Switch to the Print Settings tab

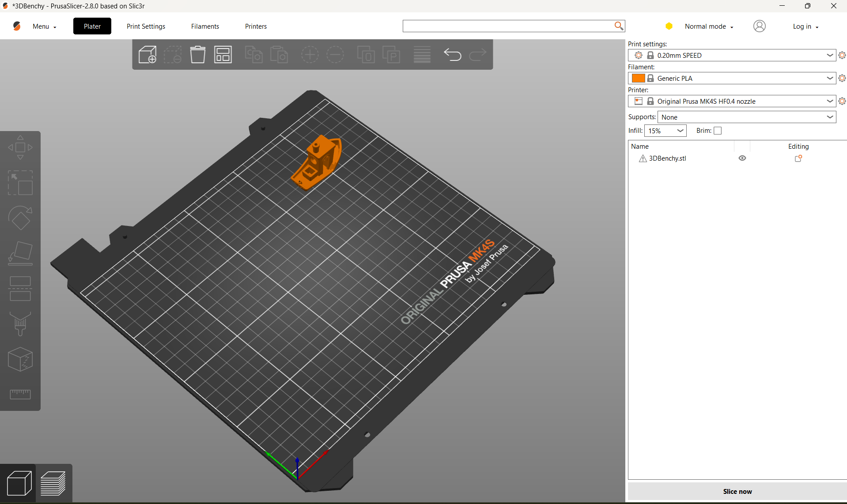(x=146, y=26)
